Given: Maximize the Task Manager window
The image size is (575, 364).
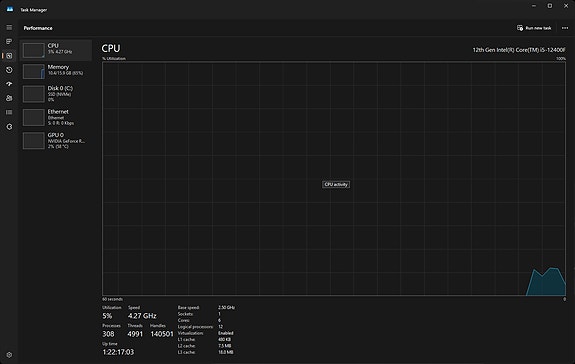Looking at the screenshot, I should [550, 6].
